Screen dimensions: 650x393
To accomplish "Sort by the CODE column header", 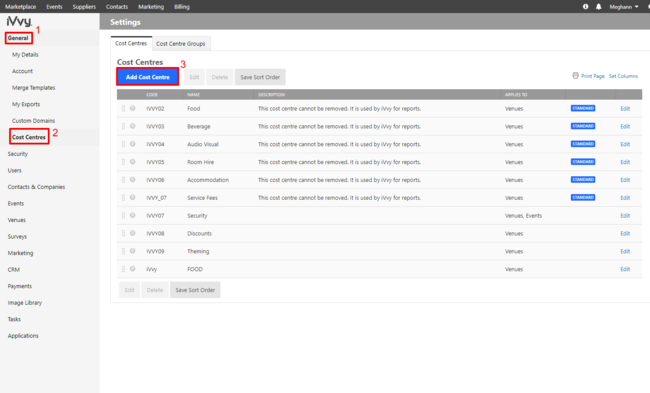I will click(x=152, y=95).
